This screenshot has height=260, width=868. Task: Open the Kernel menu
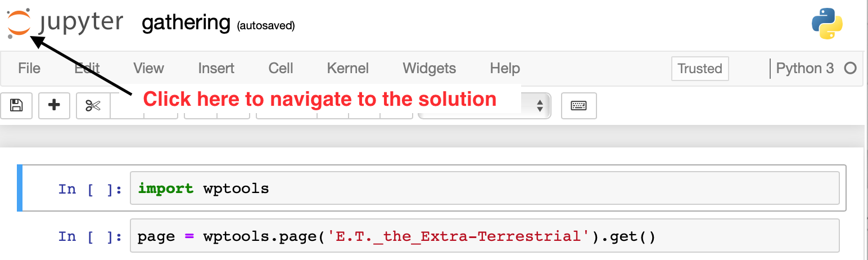(347, 69)
